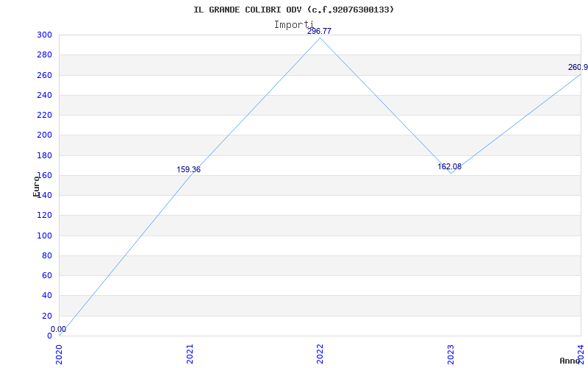Select the 260.9 data label for 2024

[578, 68]
